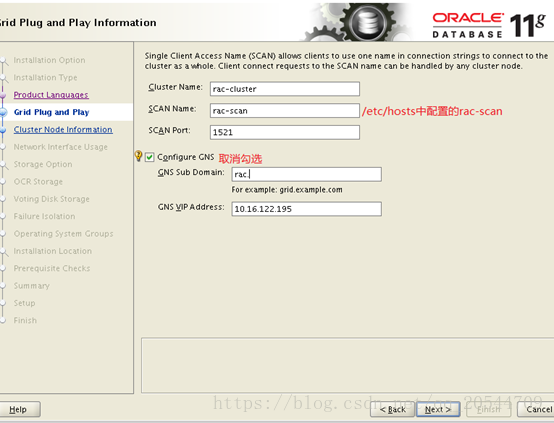554x423 pixels.
Task: Click the Cluster Name input field
Action: pyautogui.click(x=285, y=89)
